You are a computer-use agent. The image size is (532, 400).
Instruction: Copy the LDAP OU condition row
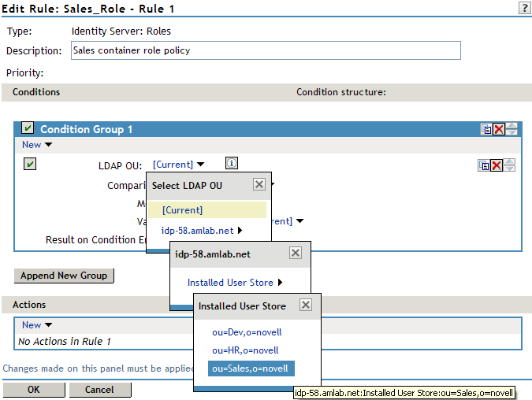[x=484, y=165]
